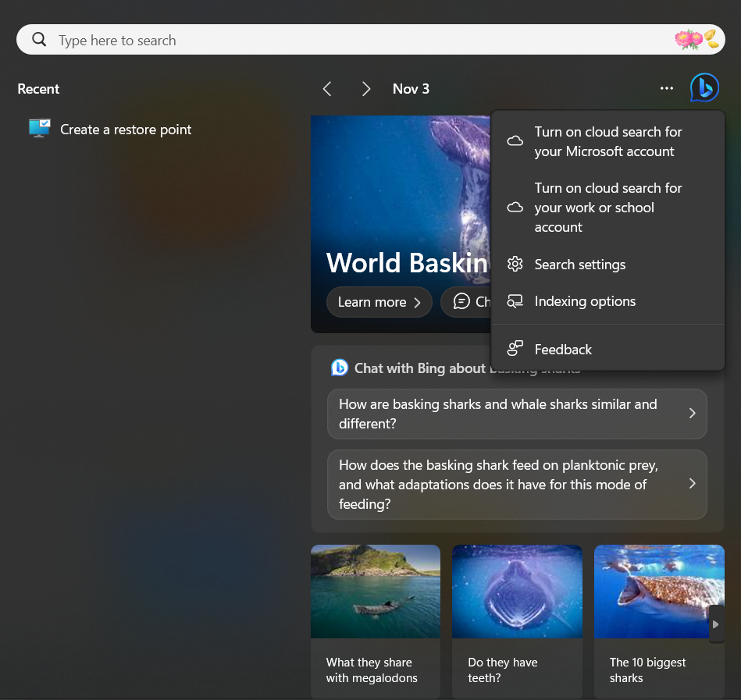
Task: Open question about basking and whale sharks similarity
Action: (517, 414)
